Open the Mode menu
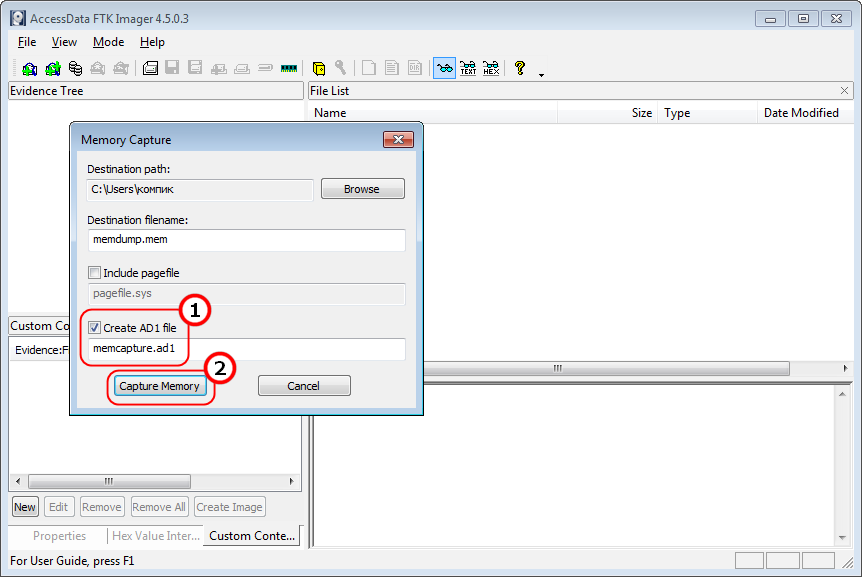This screenshot has height=577, width=862. pos(108,42)
